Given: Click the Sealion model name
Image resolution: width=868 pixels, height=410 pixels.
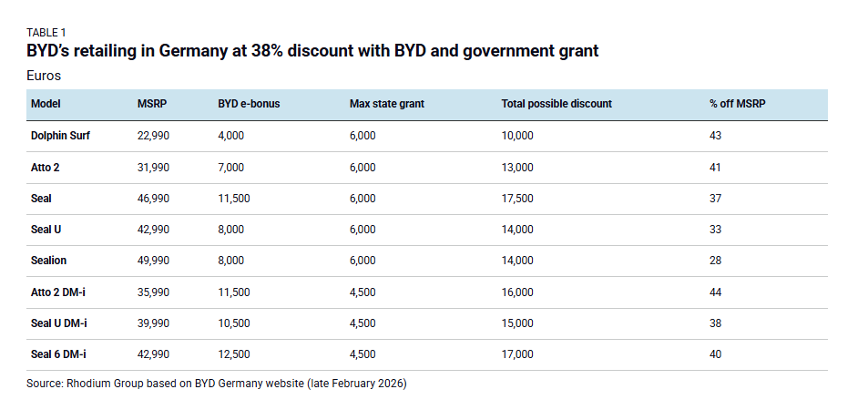Looking at the screenshot, I should (48, 261).
